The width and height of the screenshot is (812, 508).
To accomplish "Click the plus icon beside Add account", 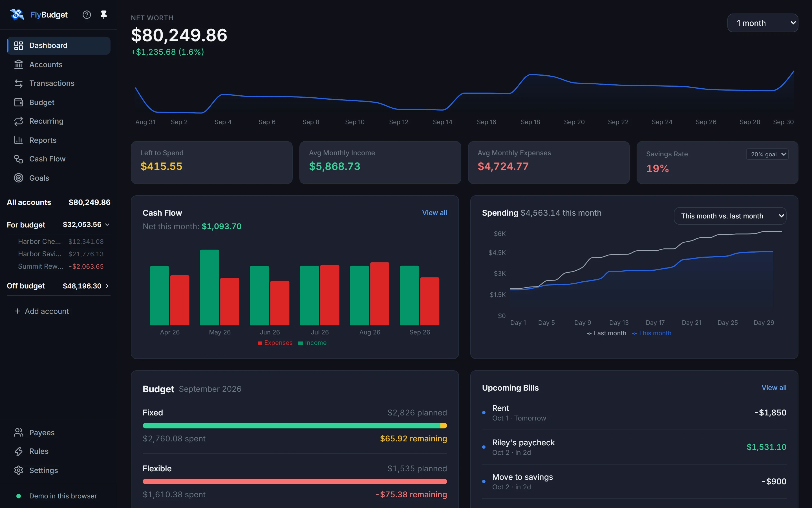I will (17, 311).
